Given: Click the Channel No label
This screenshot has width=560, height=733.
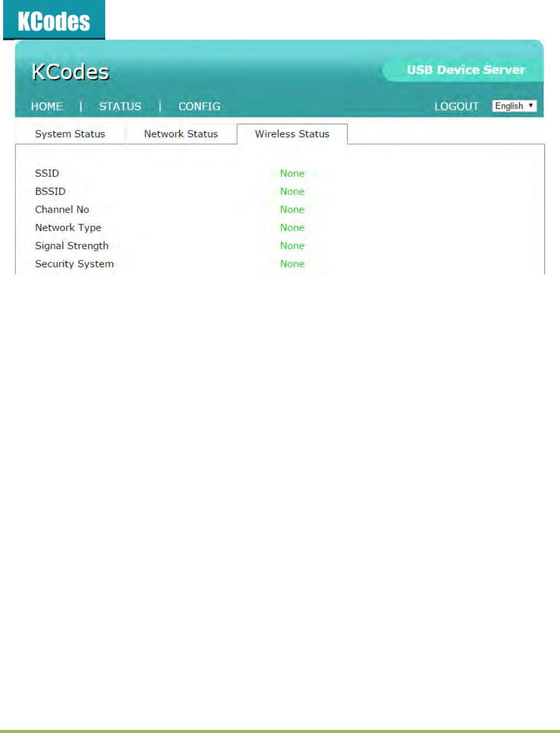Looking at the screenshot, I should [x=62, y=209].
